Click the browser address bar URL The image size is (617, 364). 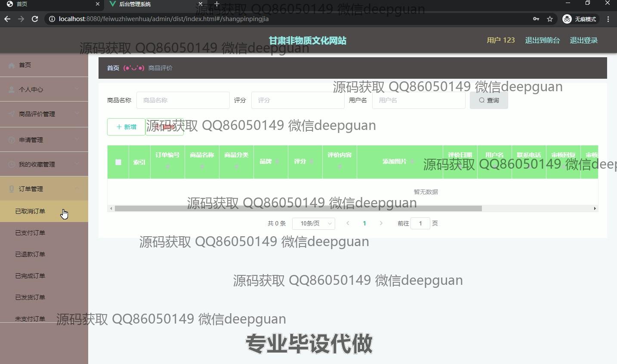point(164,19)
